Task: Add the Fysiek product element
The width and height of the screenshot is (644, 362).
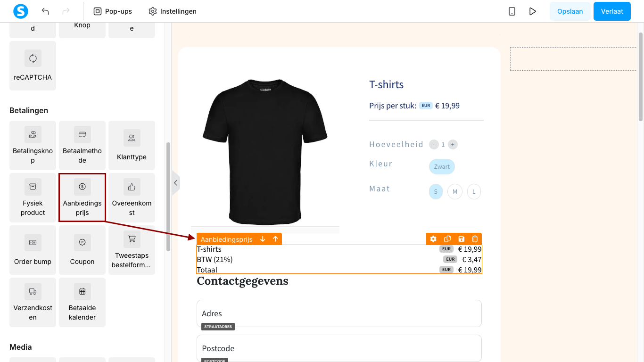Action: [x=33, y=197]
